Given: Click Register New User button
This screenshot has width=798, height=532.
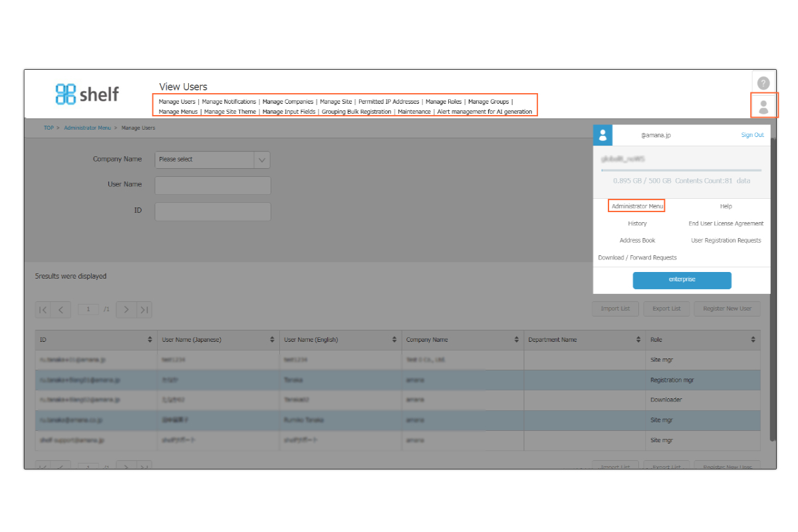Looking at the screenshot, I should [727, 309].
